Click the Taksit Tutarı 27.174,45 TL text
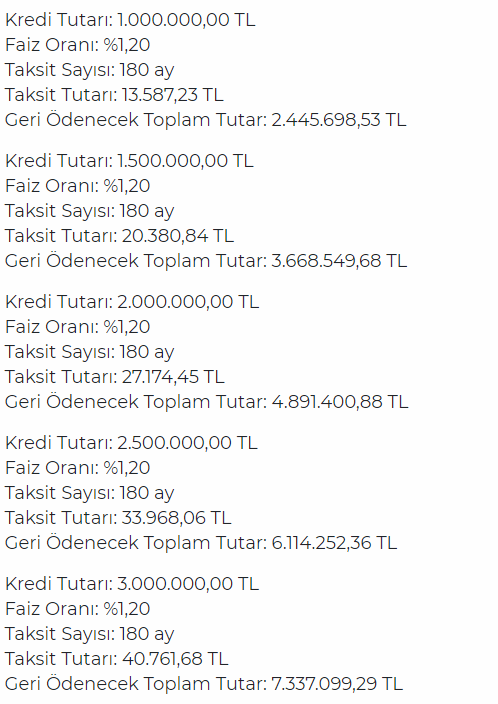498x704 pixels. point(115,377)
